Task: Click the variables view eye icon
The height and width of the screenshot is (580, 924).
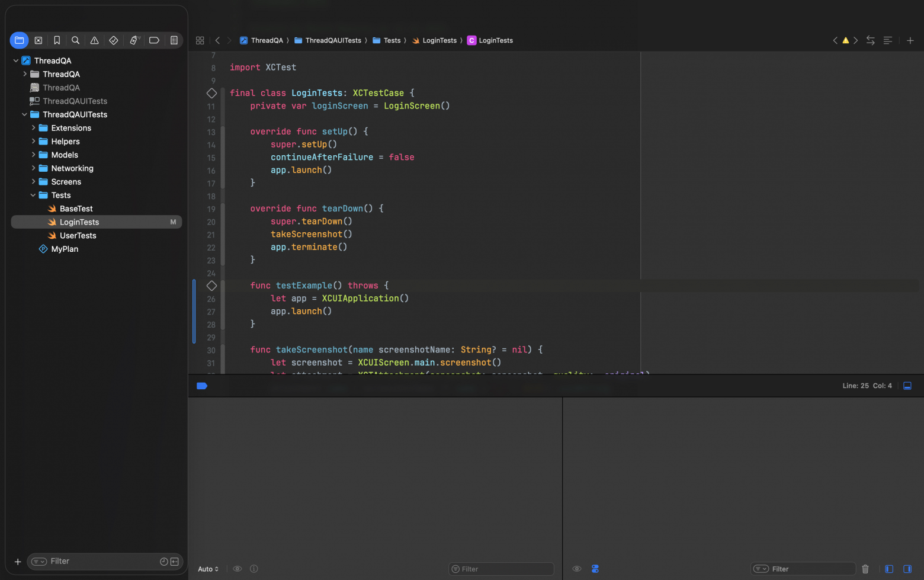Action: [238, 569]
